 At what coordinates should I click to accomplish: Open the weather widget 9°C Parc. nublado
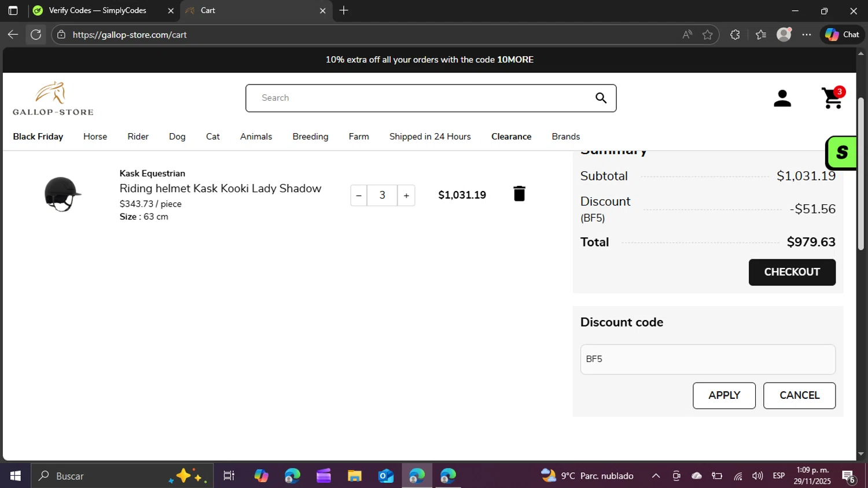coord(587,476)
